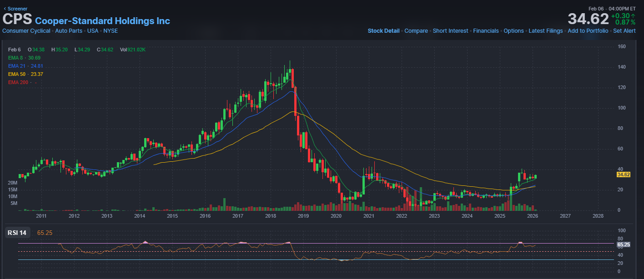644x279 pixels.
Task: Open the Auto Parts industry link
Action: (x=69, y=31)
